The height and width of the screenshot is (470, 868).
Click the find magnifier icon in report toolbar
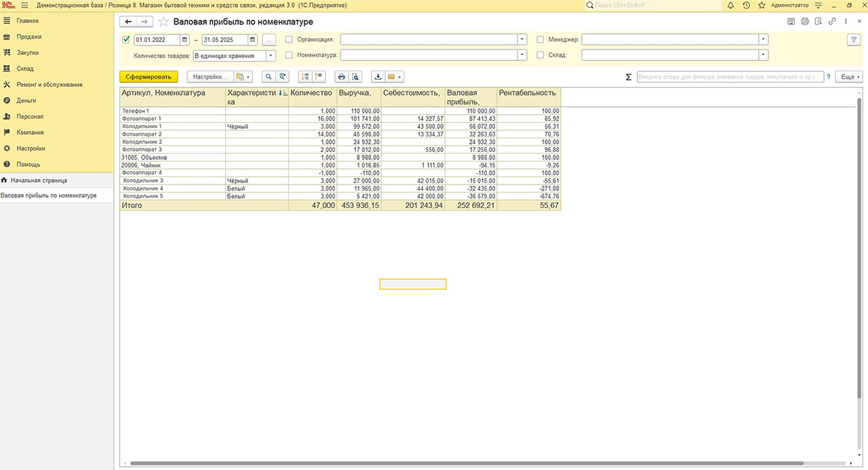(x=269, y=77)
